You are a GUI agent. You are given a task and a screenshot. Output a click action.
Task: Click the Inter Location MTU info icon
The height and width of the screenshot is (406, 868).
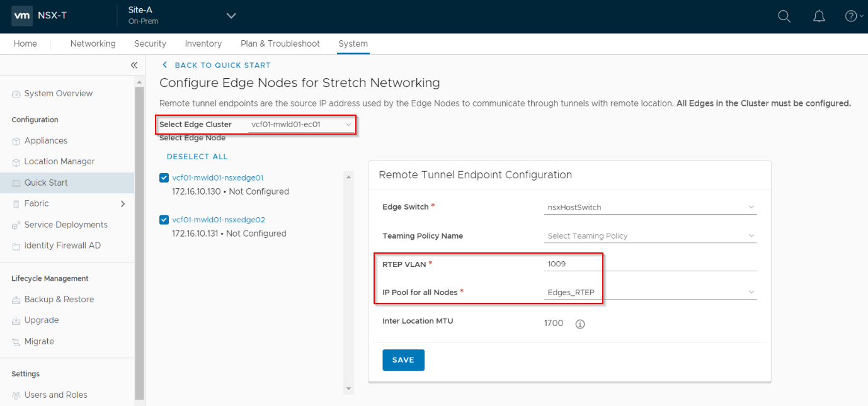click(x=580, y=324)
